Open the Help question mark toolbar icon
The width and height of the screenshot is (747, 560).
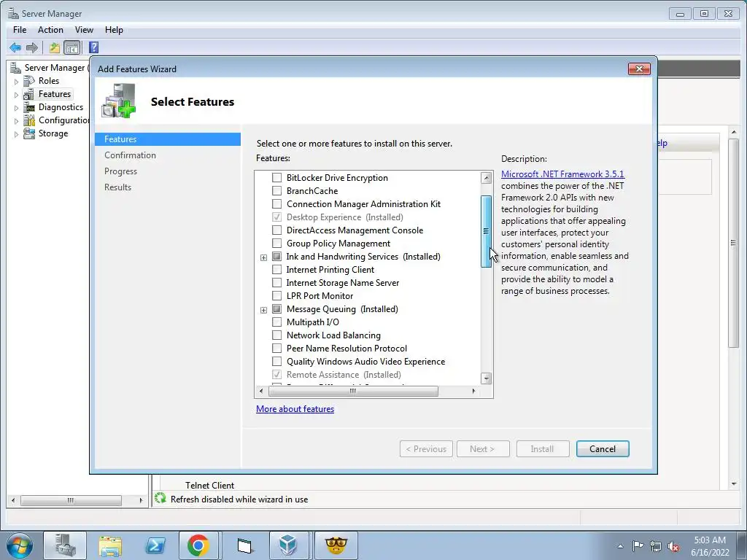pyautogui.click(x=94, y=47)
